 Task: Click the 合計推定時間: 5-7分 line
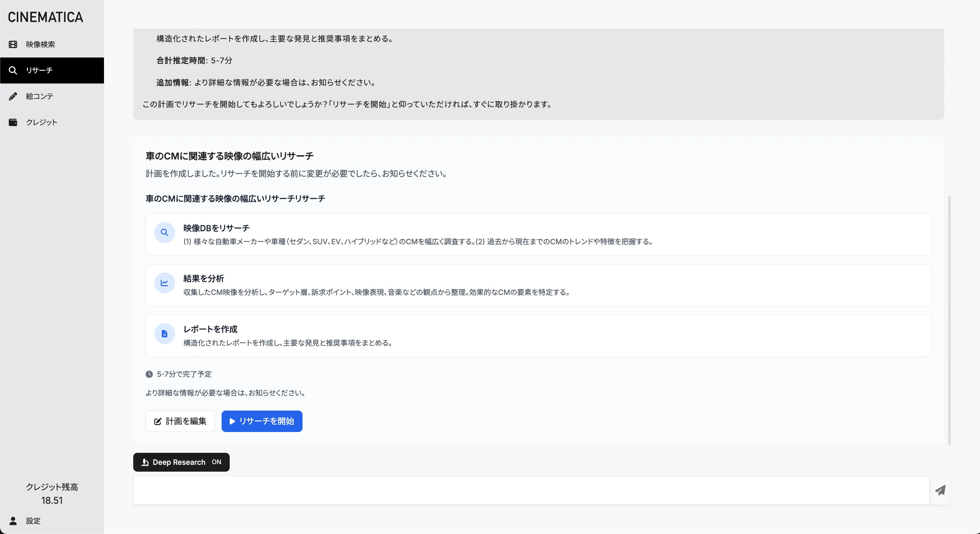point(194,60)
